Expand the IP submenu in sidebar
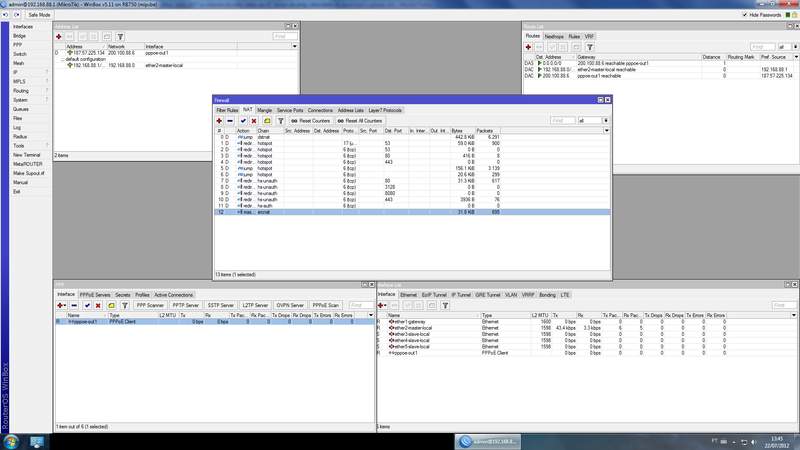This screenshot has width=800, height=450. pos(30,72)
